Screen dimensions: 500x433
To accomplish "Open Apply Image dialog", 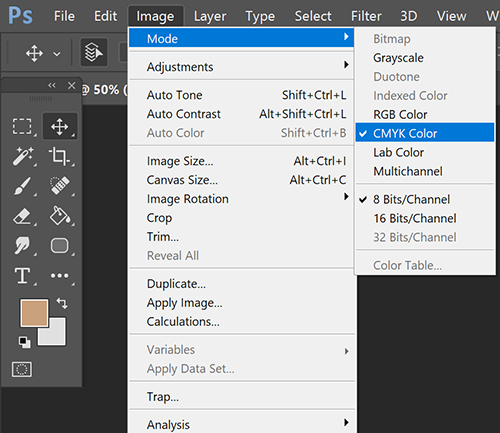I will pyautogui.click(x=241, y=303).
